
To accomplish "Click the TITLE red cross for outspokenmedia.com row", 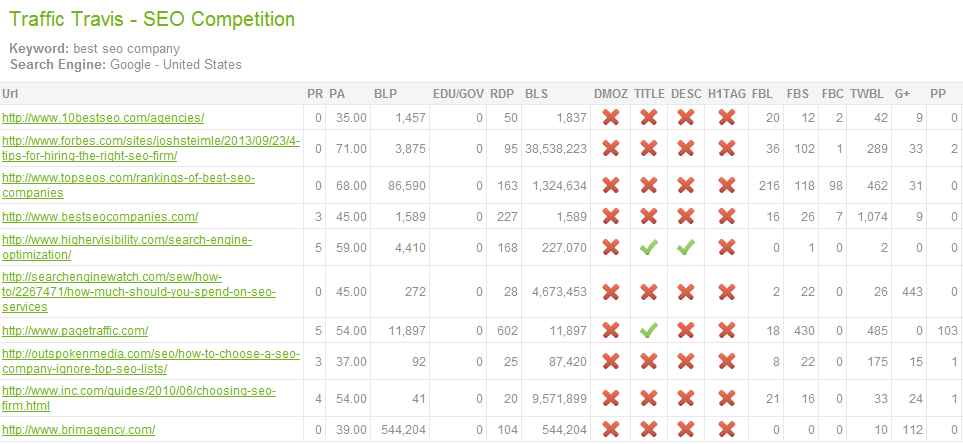I will point(649,362).
